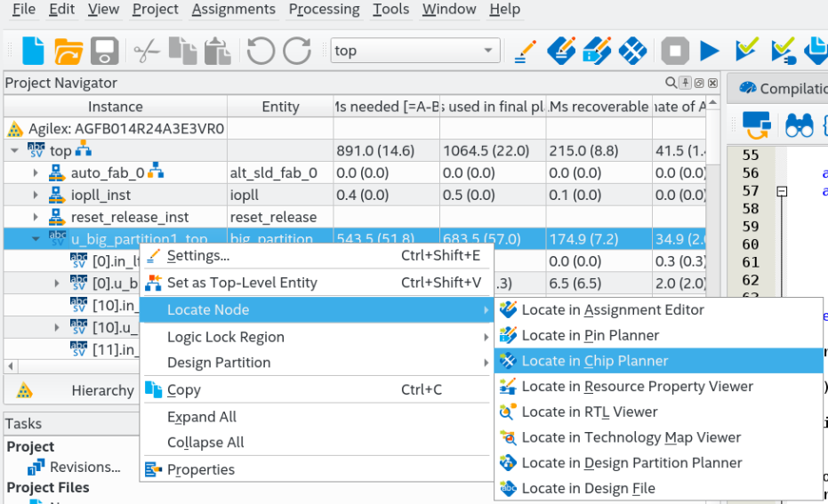Select Locate in Design File

pos(659,488)
